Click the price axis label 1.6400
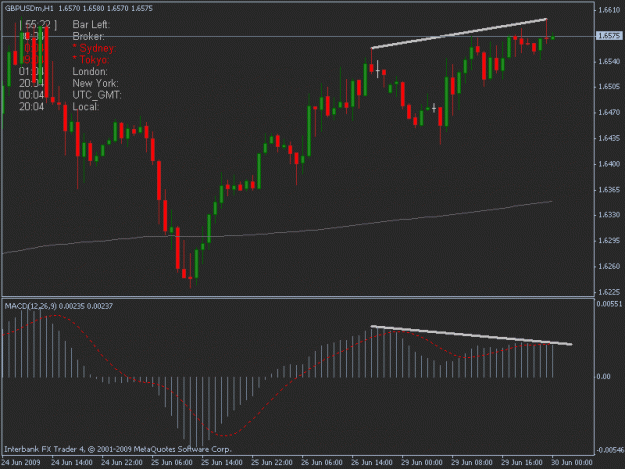This screenshot has width=625, height=469. 609,164
